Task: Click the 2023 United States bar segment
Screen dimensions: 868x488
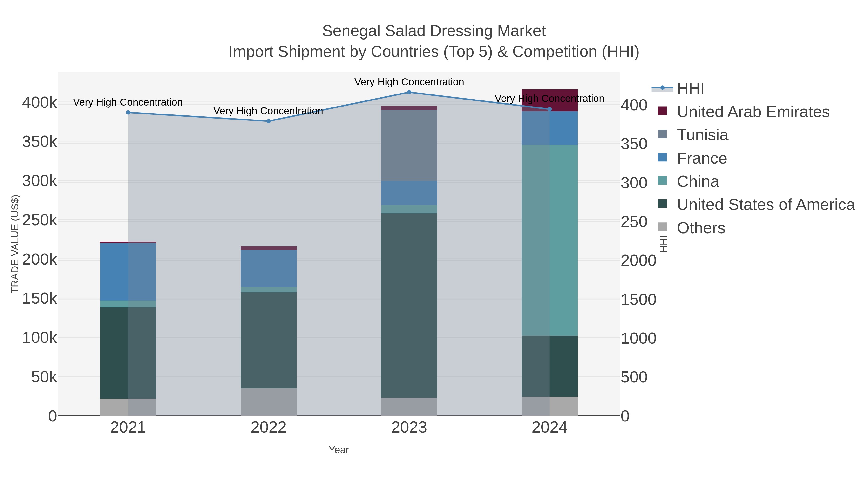Action: tap(409, 306)
